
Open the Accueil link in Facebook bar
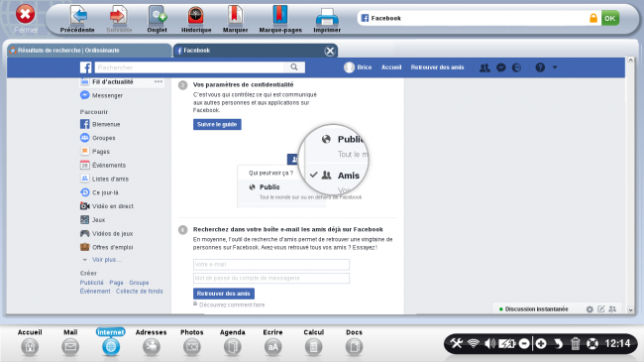391,67
